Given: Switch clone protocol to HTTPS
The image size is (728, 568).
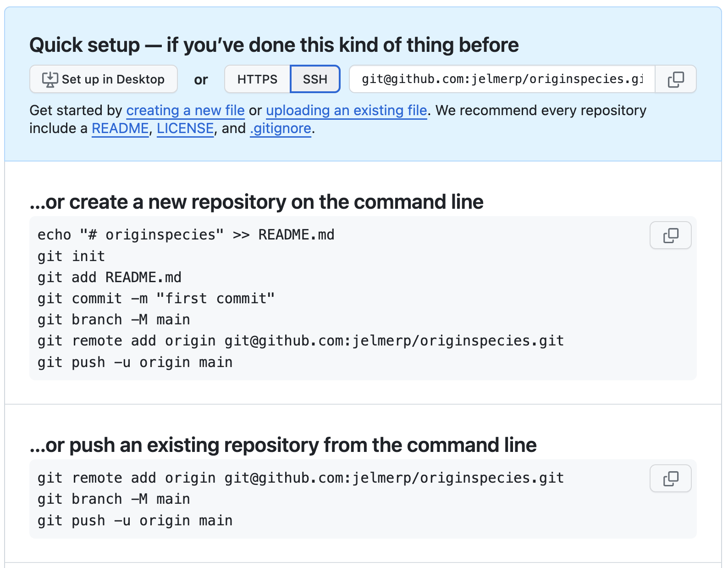Looking at the screenshot, I should 257,79.
